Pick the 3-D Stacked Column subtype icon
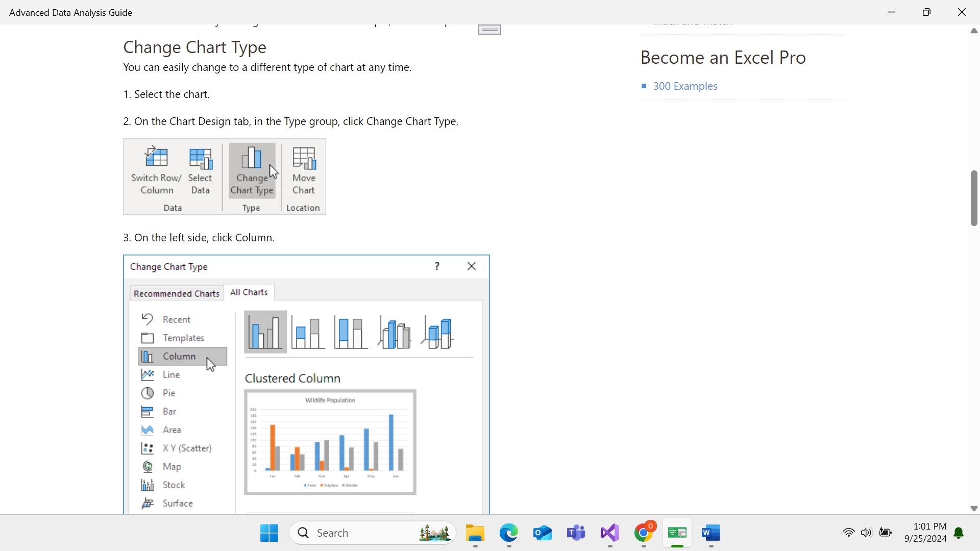Screen dimensions: 980x551 pyautogui.click(x=438, y=333)
